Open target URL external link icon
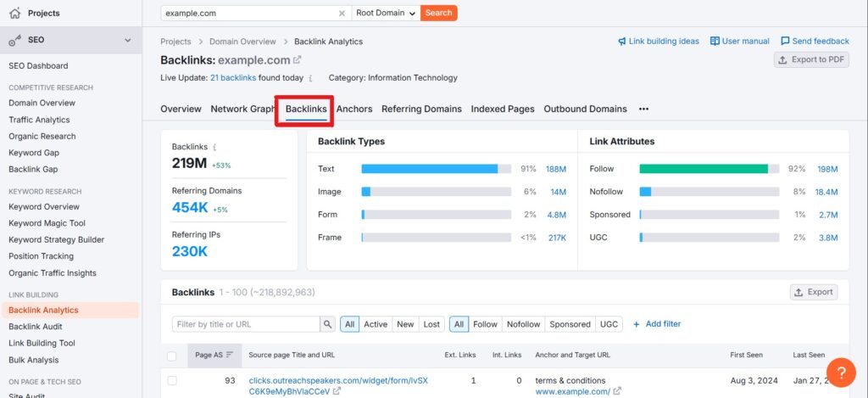868x398 pixels. (x=617, y=391)
